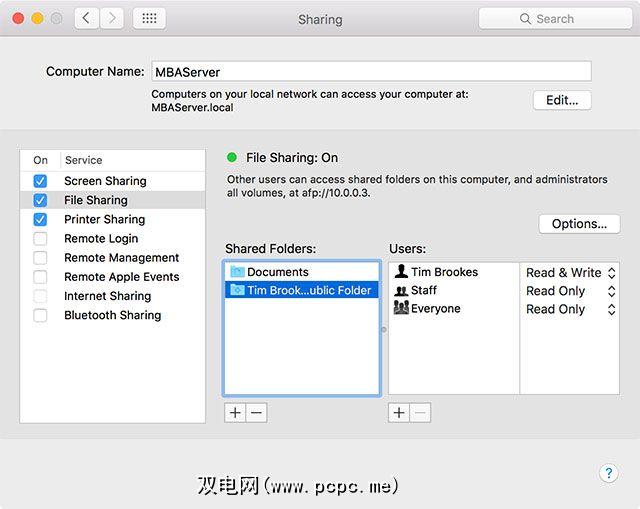Add a user with plus button
The width and height of the screenshot is (640, 509).
399,412
